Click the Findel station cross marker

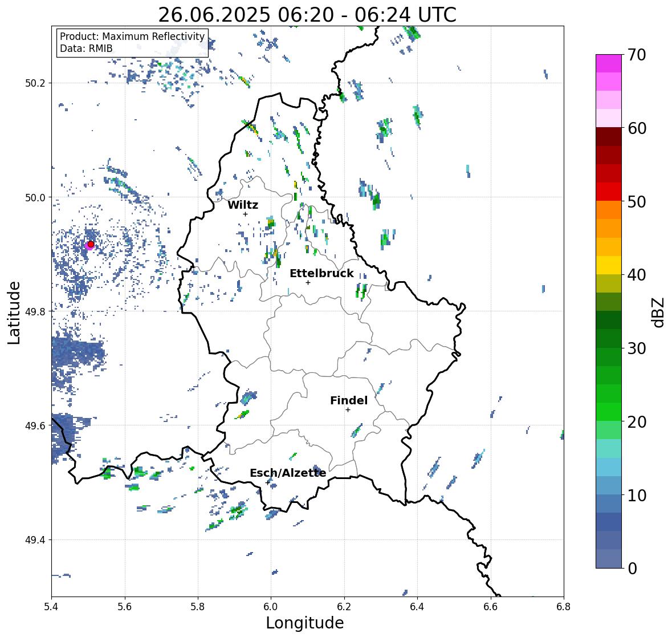click(348, 410)
